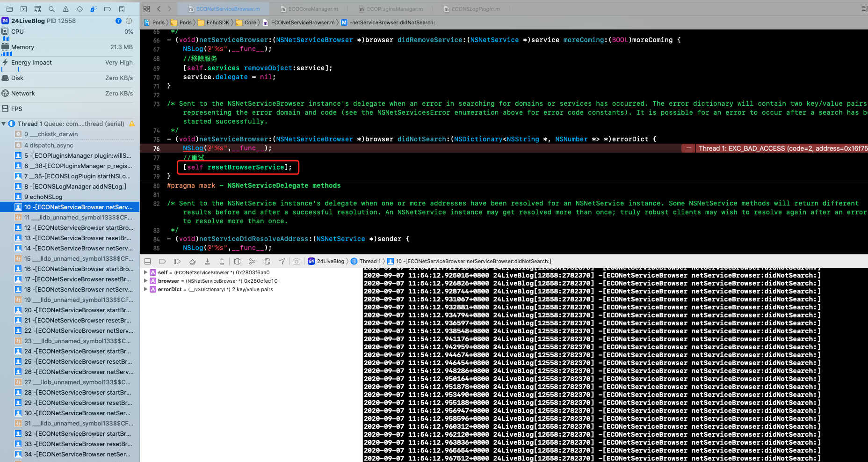Open the Find navigator magnifier
The image size is (868, 462).
51,9
